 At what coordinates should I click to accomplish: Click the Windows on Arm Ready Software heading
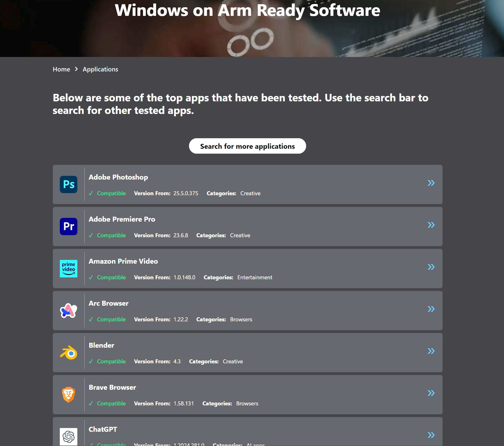(247, 10)
